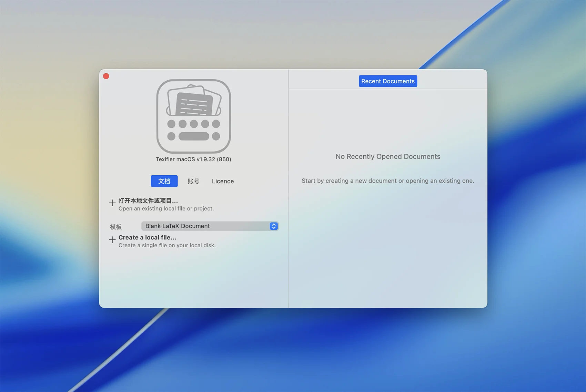Click the blue up-down arrows on template selector
The image size is (586, 392).
(x=274, y=226)
